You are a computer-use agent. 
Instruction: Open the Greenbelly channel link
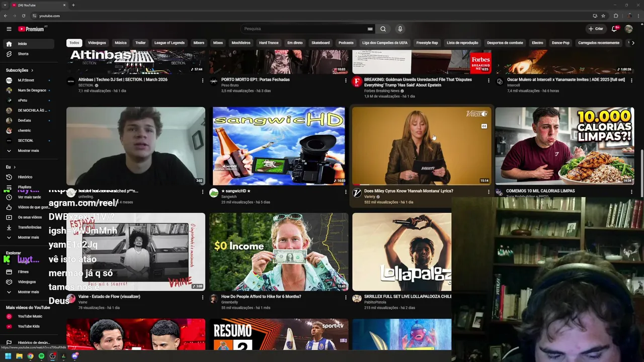[229, 302]
